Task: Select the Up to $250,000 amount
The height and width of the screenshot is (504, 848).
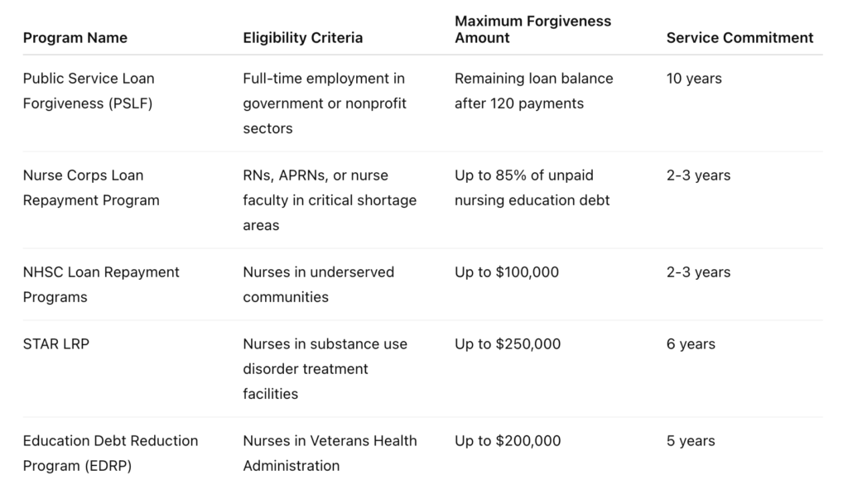Action: point(508,343)
